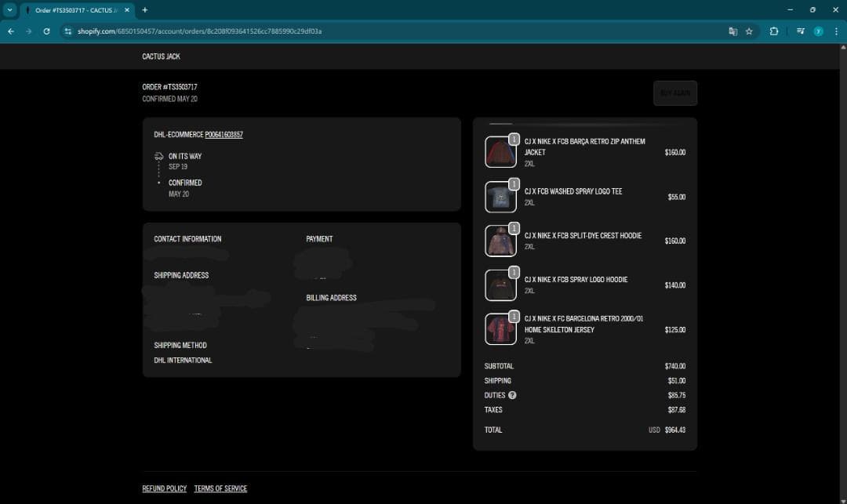Open the Terms of Service link
The height and width of the screenshot is (504, 847).
tap(220, 488)
